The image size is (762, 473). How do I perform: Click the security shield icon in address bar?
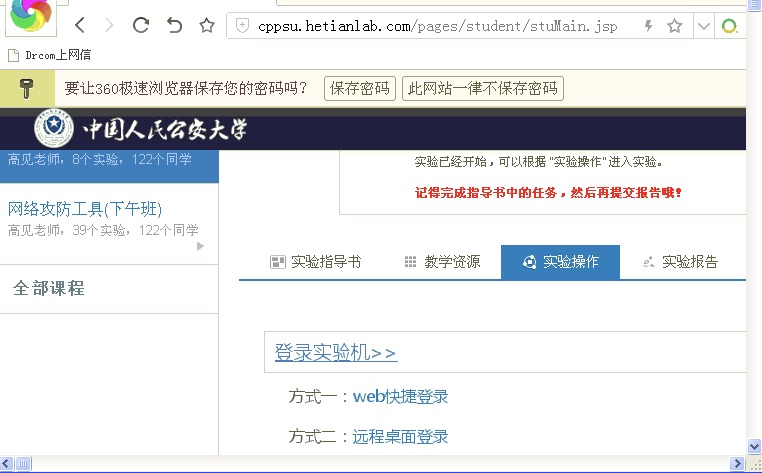tap(242, 25)
